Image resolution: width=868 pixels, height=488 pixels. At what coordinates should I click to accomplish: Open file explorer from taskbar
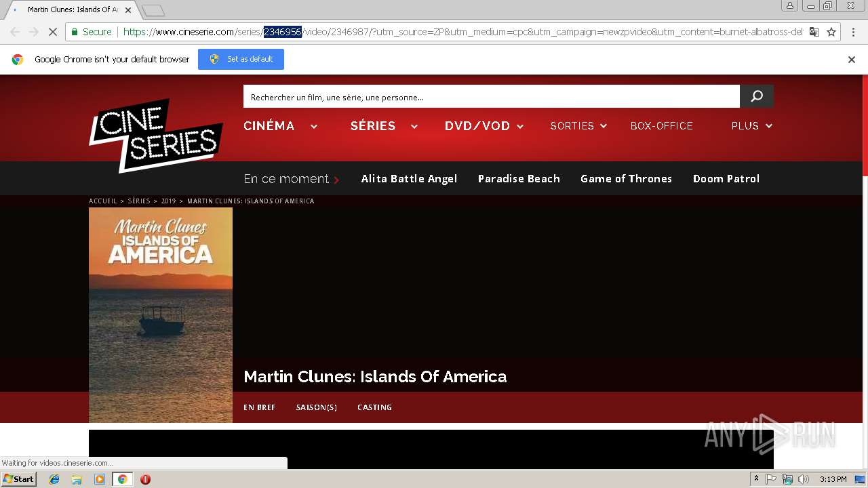click(x=77, y=479)
